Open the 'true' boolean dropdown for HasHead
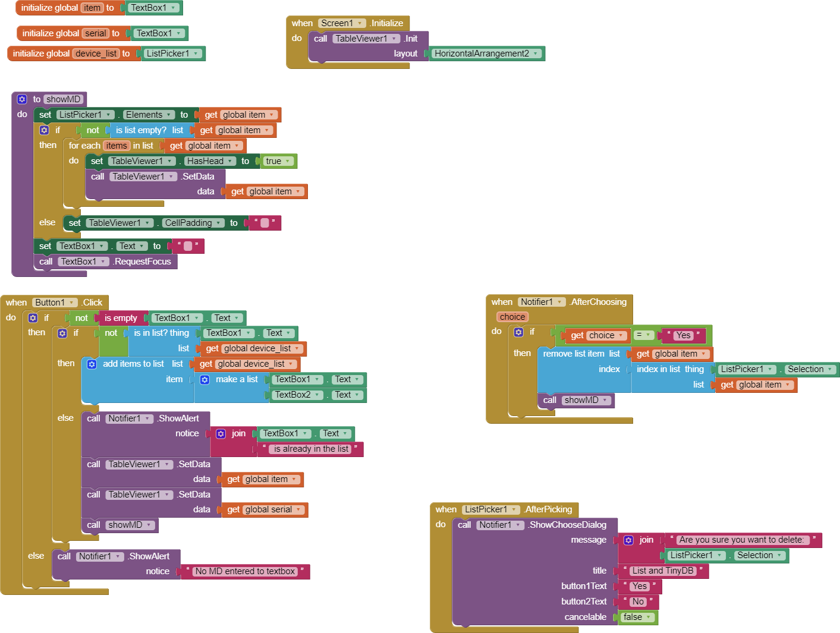 pyautogui.click(x=288, y=161)
